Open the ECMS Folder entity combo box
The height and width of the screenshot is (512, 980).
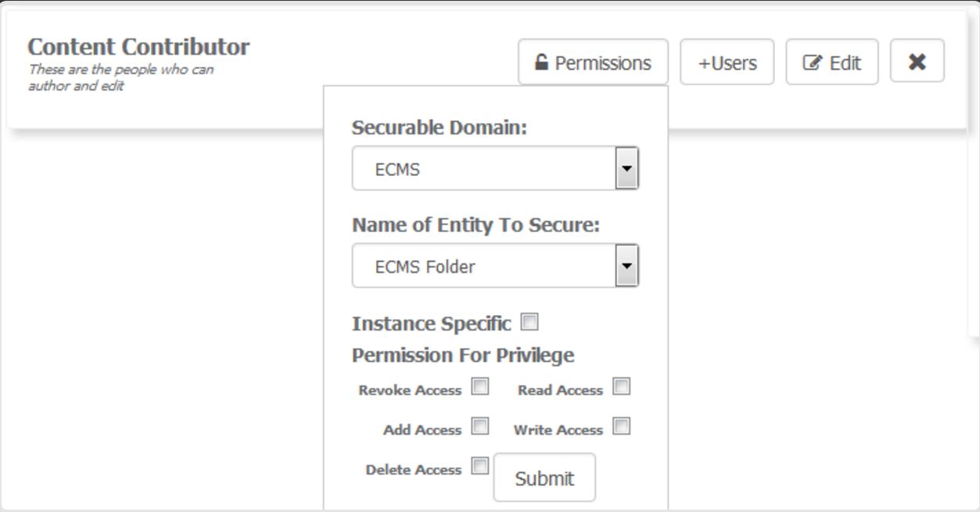click(x=483, y=267)
